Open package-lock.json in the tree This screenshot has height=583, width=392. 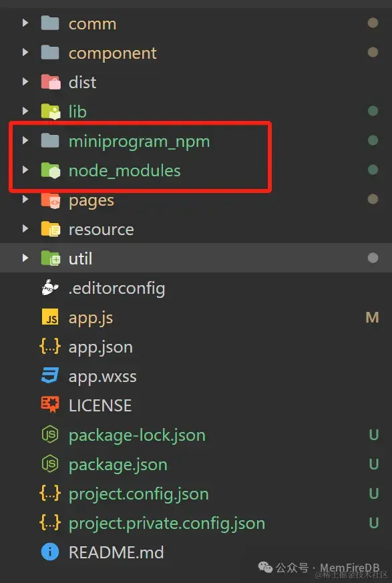138,435
